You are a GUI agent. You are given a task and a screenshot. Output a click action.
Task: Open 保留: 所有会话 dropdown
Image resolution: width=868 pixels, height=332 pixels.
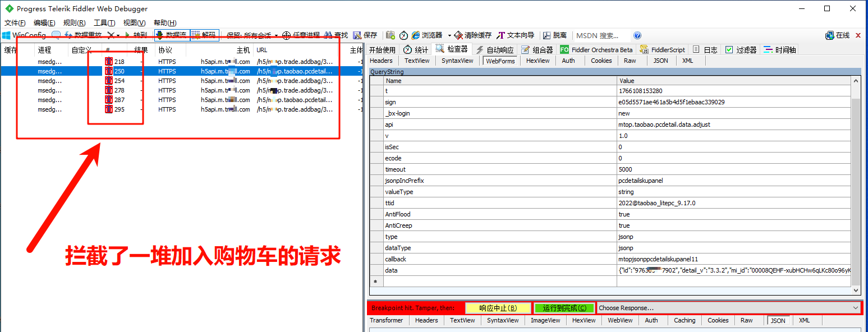pyautogui.click(x=252, y=35)
